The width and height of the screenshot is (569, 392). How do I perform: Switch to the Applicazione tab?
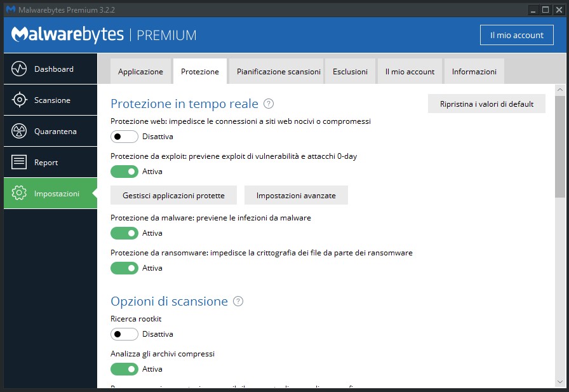coord(140,72)
